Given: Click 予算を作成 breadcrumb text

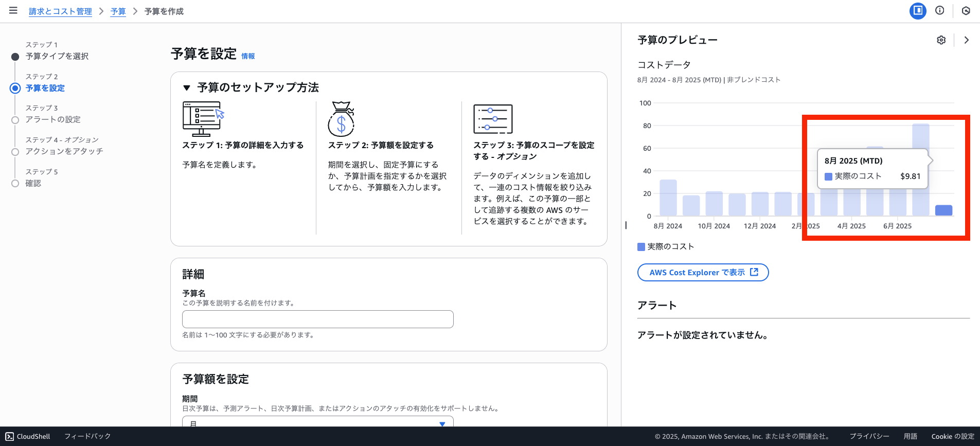Looking at the screenshot, I should point(164,11).
